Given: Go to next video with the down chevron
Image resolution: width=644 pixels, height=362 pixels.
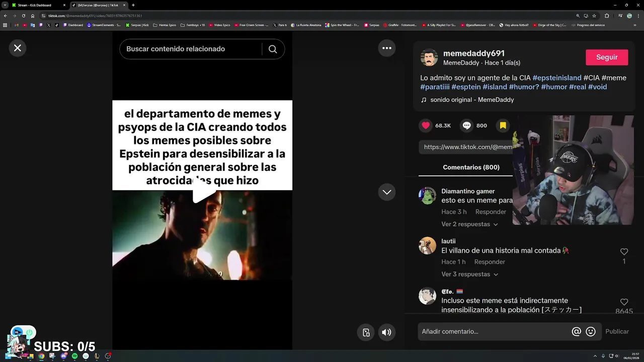Looking at the screenshot, I should (x=387, y=192).
